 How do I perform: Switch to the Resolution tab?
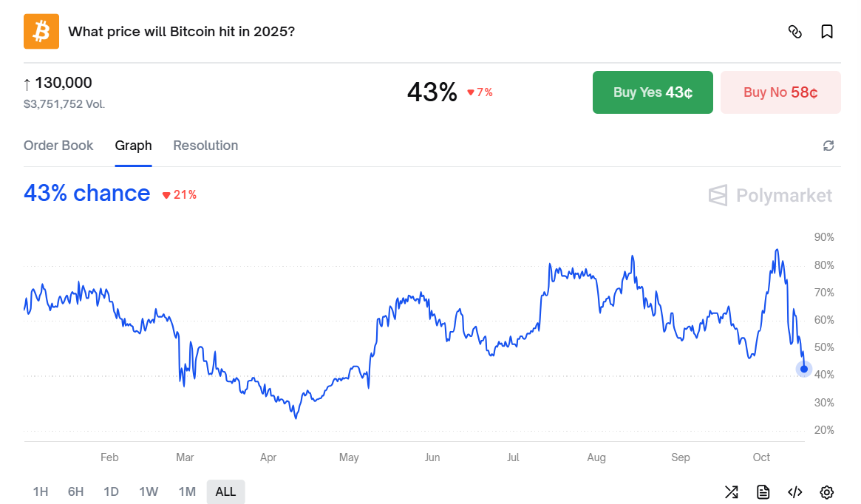pyautogui.click(x=205, y=146)
